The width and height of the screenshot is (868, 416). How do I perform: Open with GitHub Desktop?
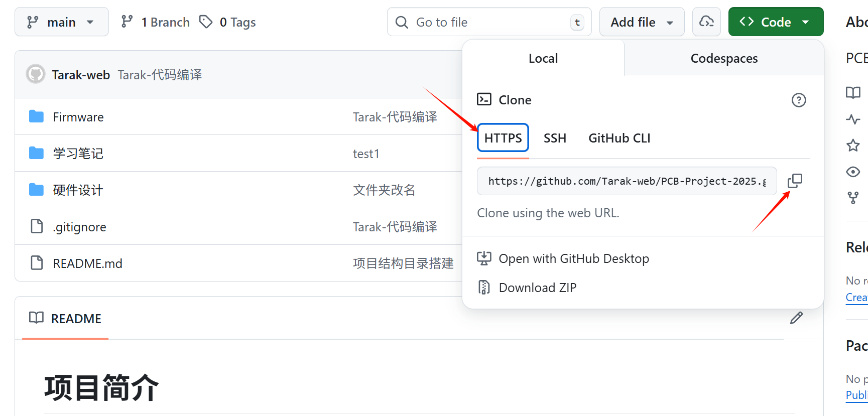574,258
